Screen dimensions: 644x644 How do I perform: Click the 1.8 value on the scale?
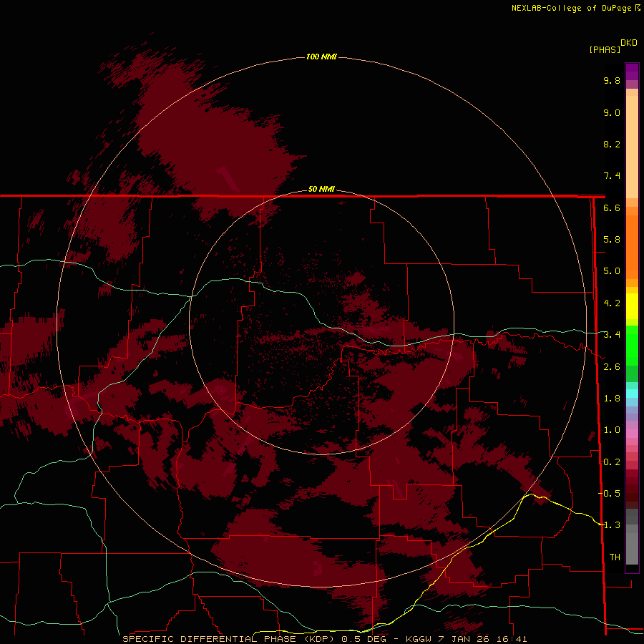tap(612, 399)
